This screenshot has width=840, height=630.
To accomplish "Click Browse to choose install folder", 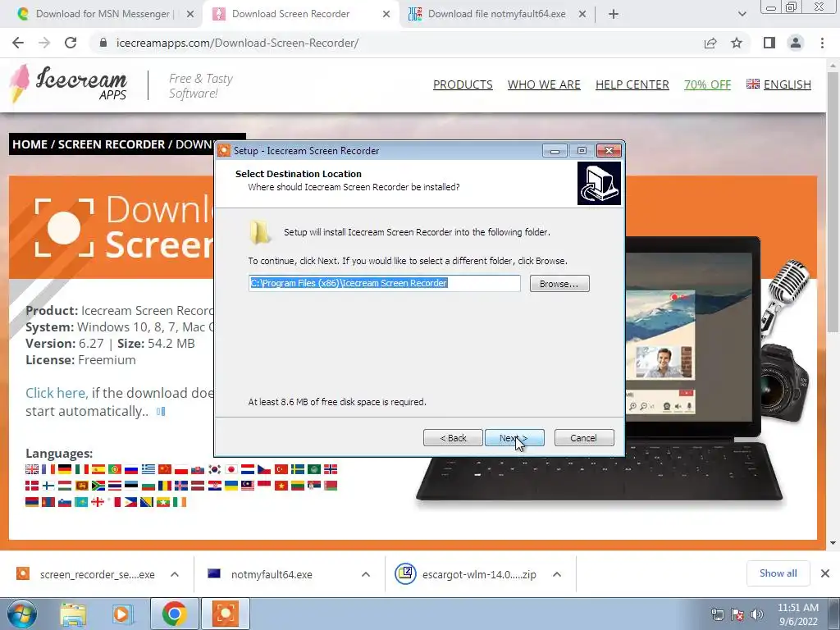I will [x=559, y=283].
